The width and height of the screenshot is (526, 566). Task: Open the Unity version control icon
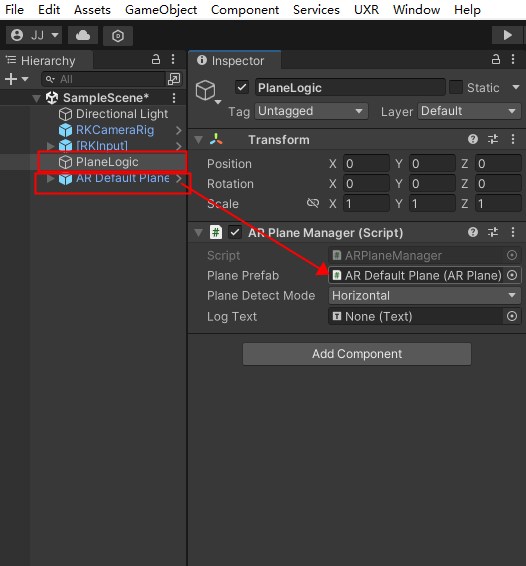coord(118,36)
